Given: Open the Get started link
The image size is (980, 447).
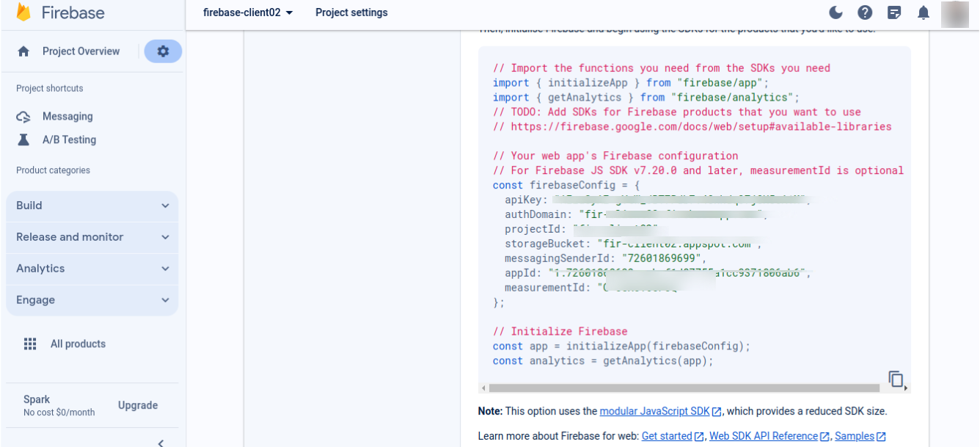Looking at the screenshot, I should [667, 435].
